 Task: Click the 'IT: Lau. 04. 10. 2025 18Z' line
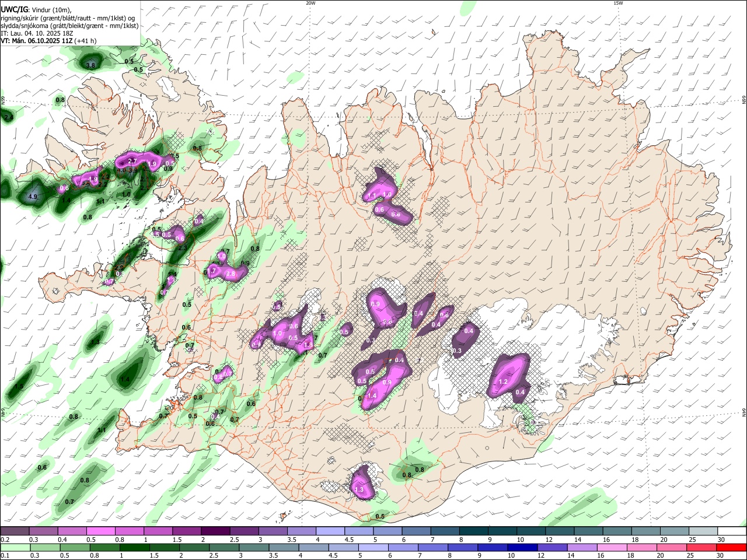click(37, 33)
